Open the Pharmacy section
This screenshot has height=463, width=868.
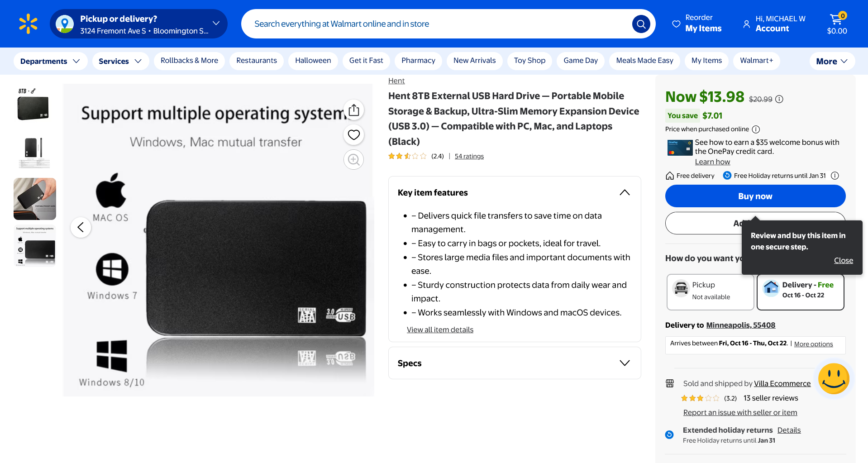pyautogui.click(x=418, y=61)
